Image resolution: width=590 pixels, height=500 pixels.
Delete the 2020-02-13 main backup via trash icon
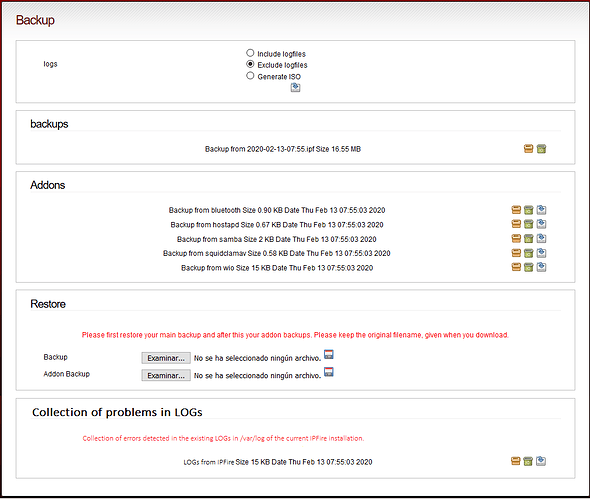click(x=541, y=149)
